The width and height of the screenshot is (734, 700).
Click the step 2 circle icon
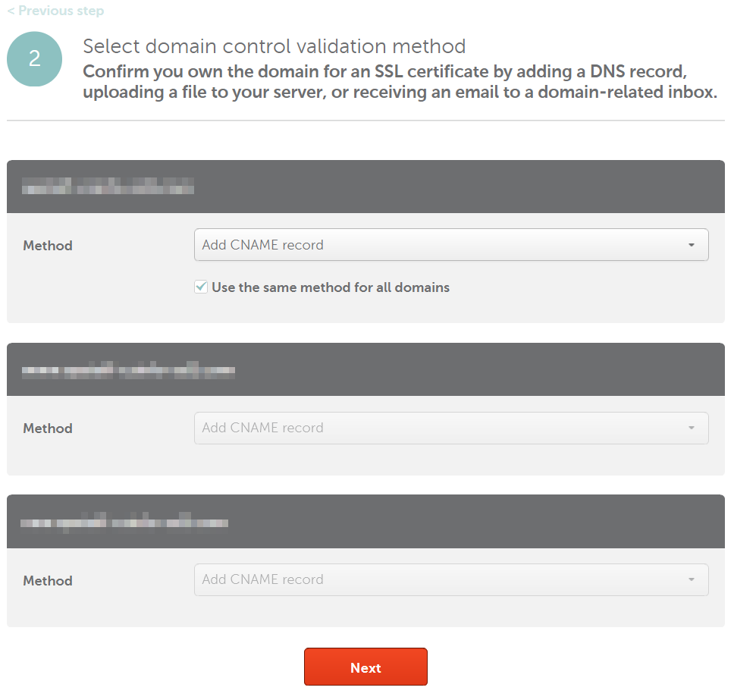pyautogui.click(x=34, y=59)
